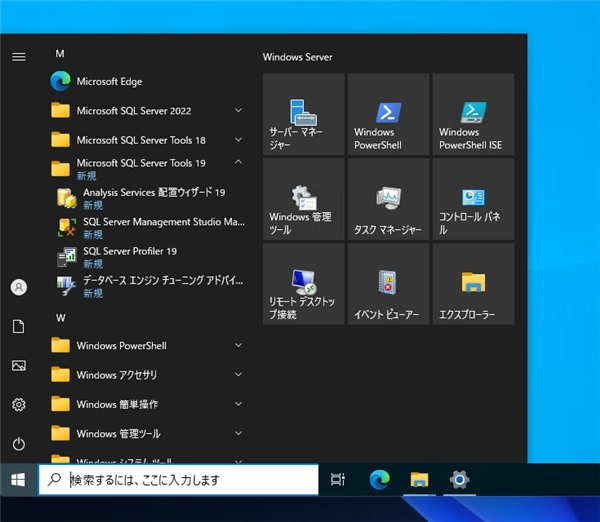Expand the Windows アクセサリ folder chevron
This screenshot has height=522, width=600.
[x=238, y=375]
